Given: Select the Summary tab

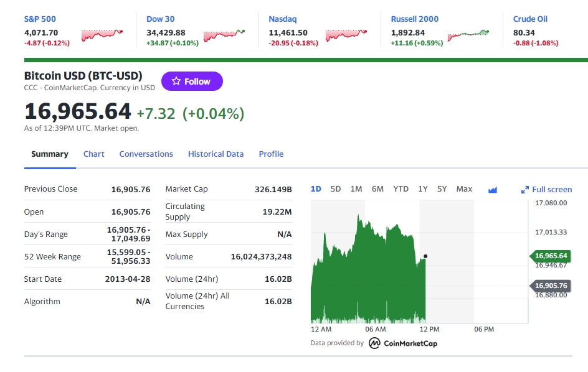Looking at the screenshot, I should coord(50,154).
